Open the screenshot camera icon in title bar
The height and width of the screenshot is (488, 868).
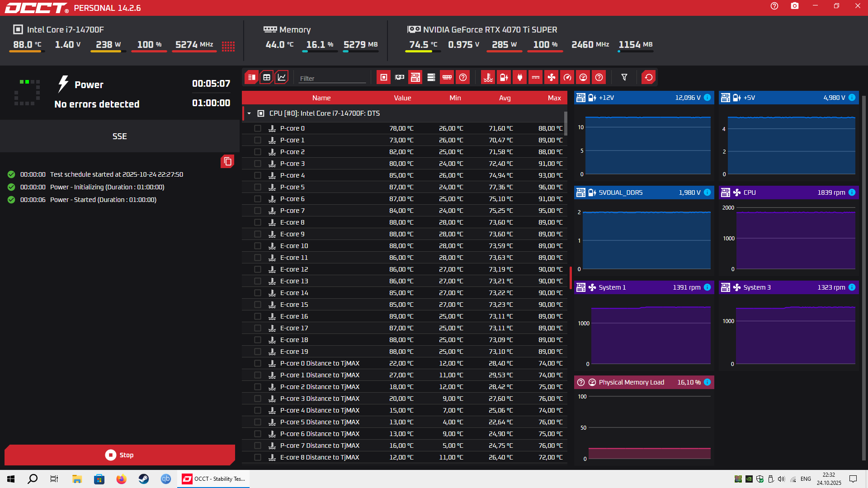click(x=794, y=6)
